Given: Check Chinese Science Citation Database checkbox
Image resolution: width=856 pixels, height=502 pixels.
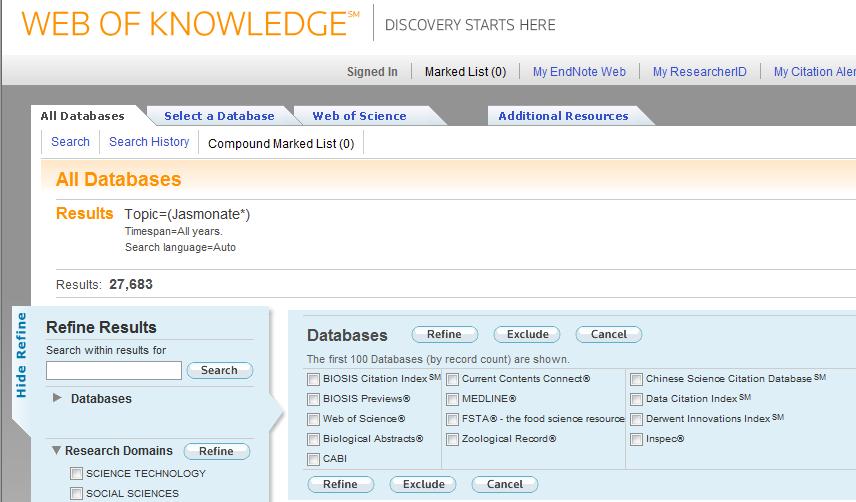Looking at the screenshot, I should click(x=637, y=379).
